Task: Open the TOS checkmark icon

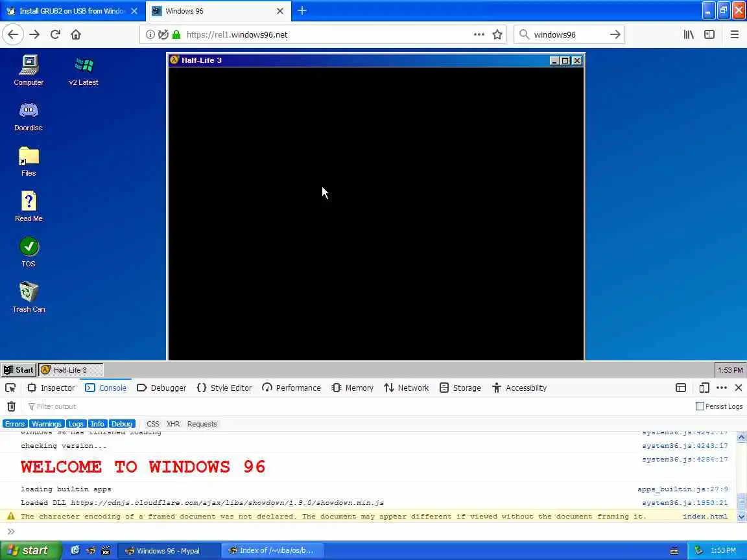Action: 29,252
